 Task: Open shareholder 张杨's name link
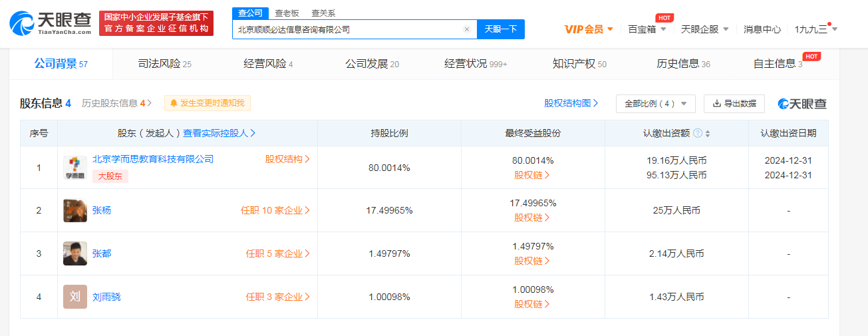click(102, 210)
